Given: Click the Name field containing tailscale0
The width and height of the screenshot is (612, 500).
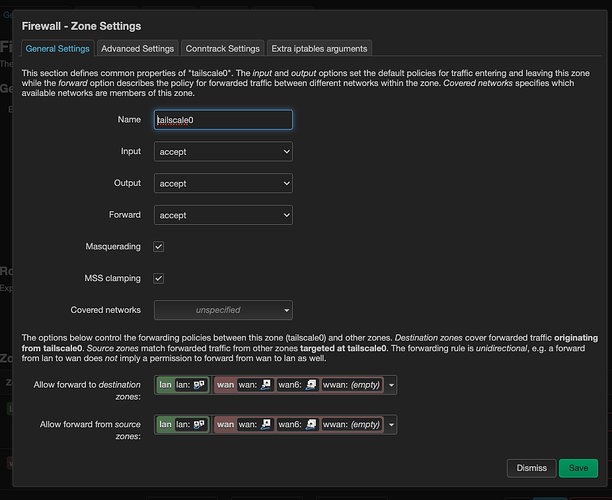Looking at the screenshot, I should (x=223, y=119).
